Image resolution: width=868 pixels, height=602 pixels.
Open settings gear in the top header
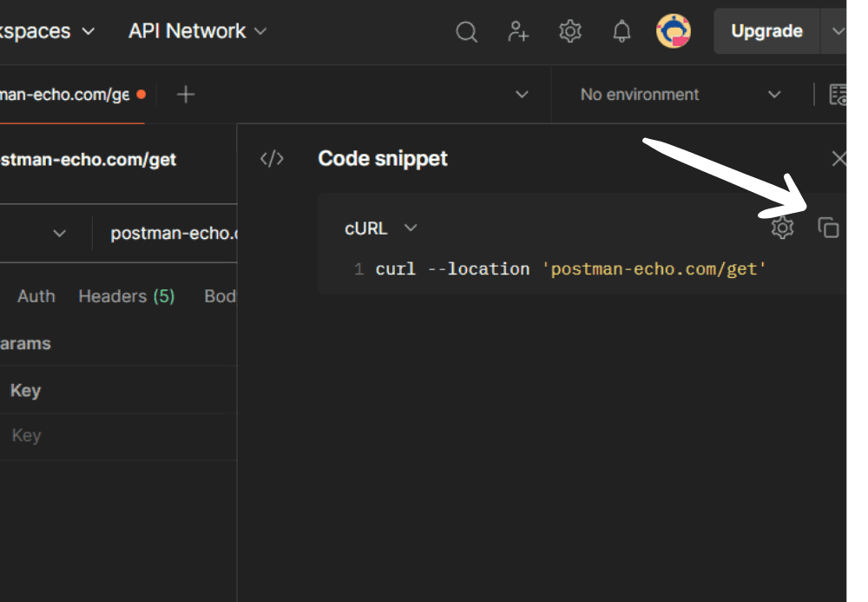[569, 31]
